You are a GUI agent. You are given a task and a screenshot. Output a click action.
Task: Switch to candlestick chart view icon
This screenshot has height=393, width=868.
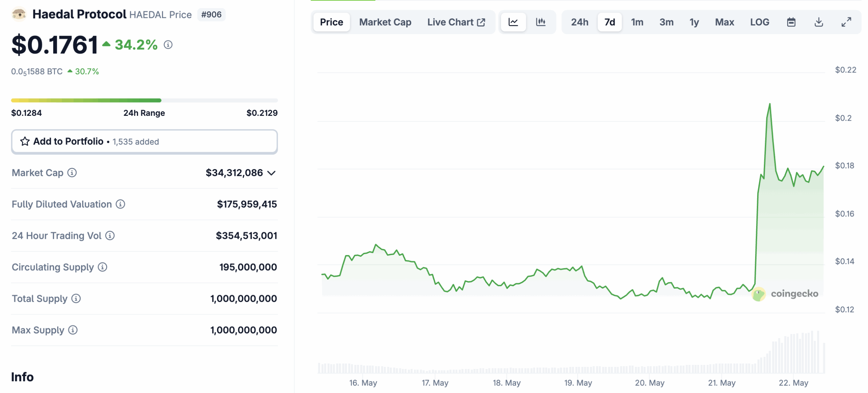pos(541,22)
